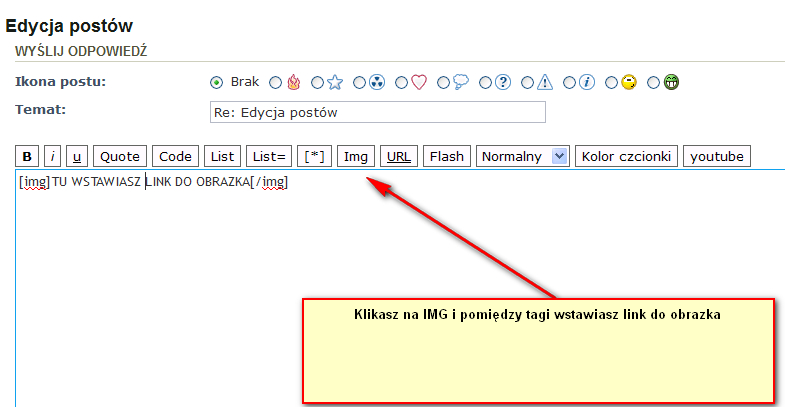Click the blue info post icon
This screenshot has width=785, height=407.
pos(587,82)
